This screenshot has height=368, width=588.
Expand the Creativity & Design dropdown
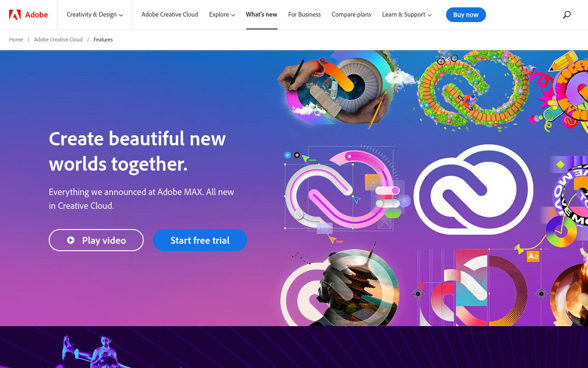95,15
